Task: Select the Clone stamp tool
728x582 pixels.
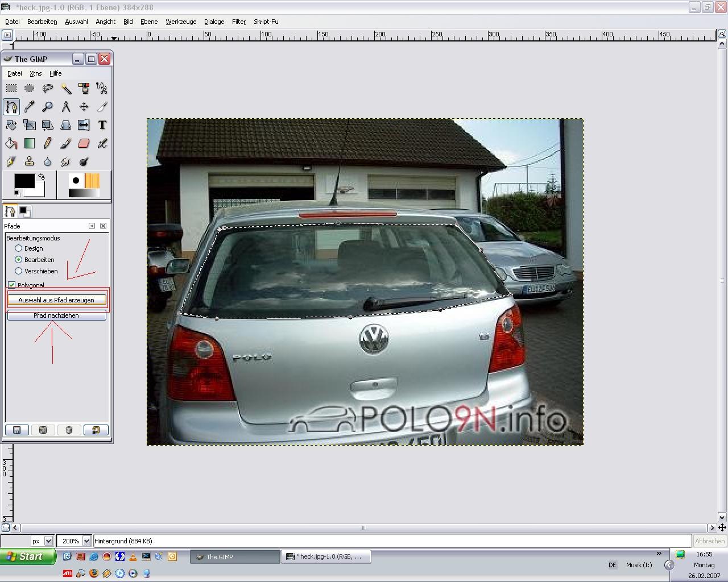Action: point(30,162)
